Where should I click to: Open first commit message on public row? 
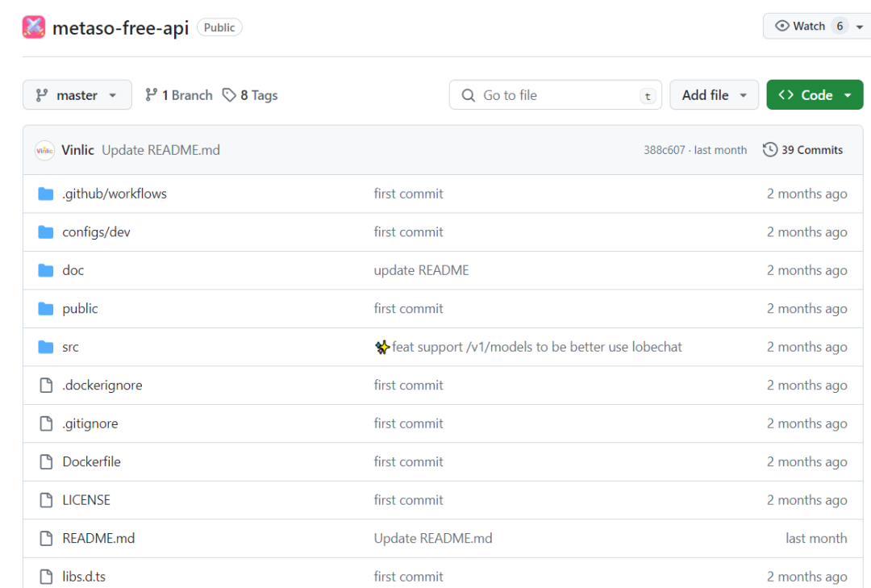[408, 308]
